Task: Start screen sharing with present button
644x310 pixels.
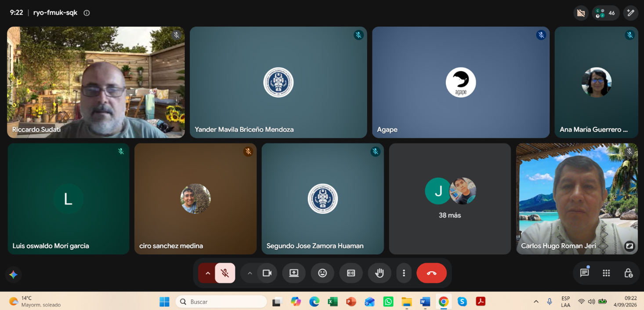Action: tap(294, 273)
